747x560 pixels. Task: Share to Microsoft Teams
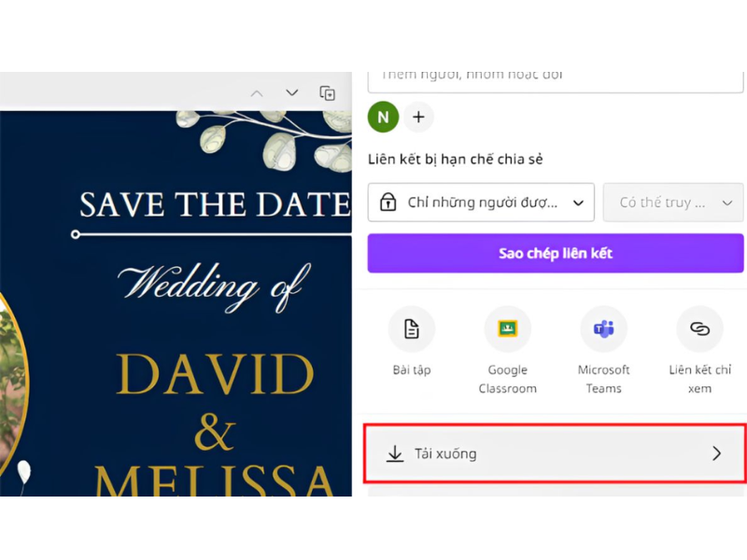coord(603,329)
